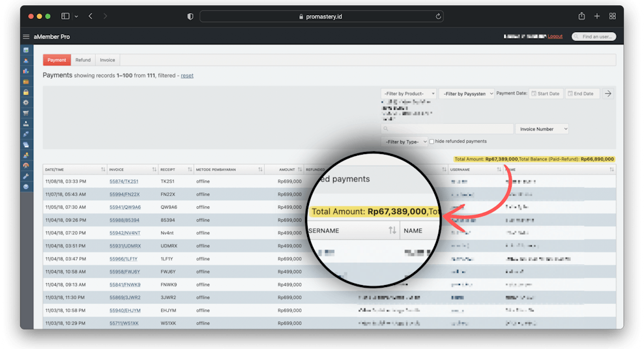Switch to the Invoice tab
The height and width of the screenshot is (349, 644).
tap(108, 60)
